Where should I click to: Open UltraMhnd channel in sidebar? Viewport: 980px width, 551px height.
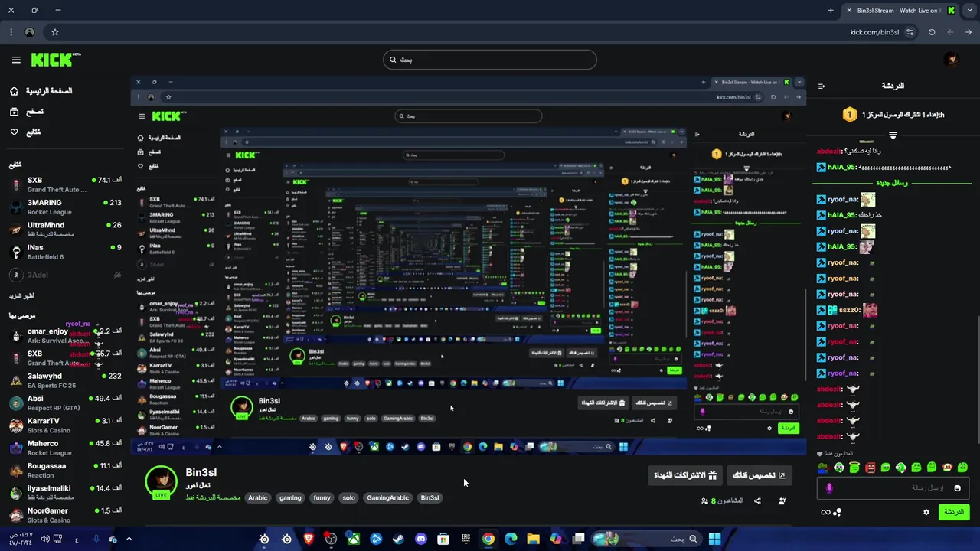(64, 230)
